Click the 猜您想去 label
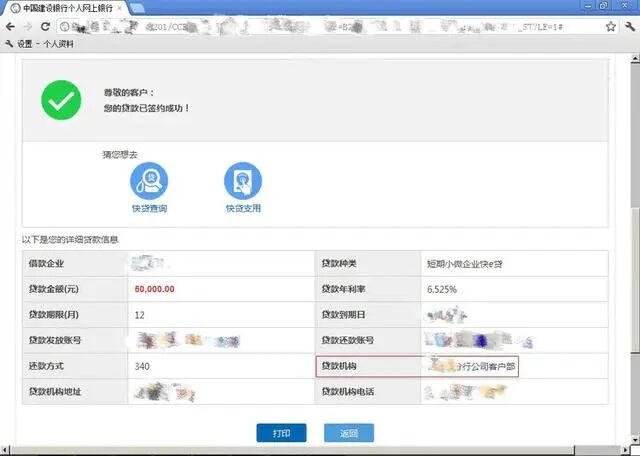Image resolution: width=640 pixels, height=456 pixels. (x=120, y=154)
